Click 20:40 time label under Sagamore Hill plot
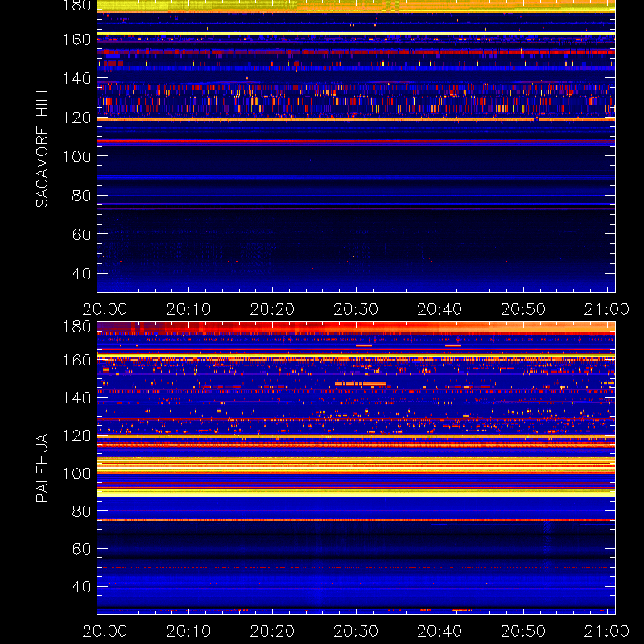644x644 pixels. (x=440, y=309)
